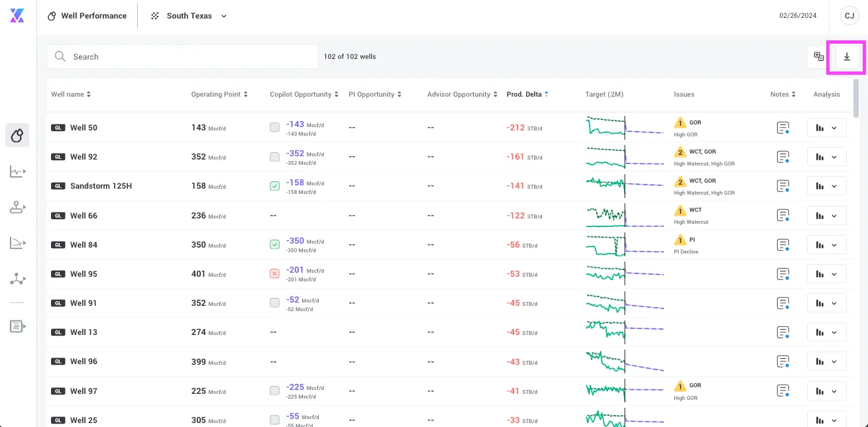Open the pump equipment sidebar icon

17,208
